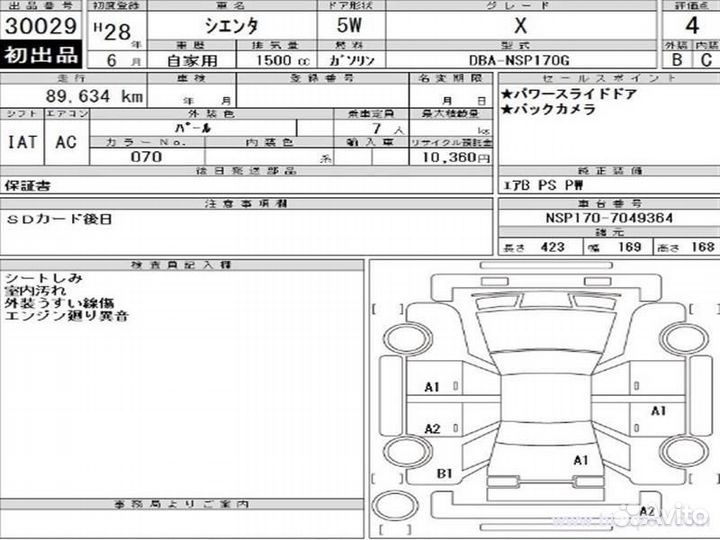The width and height of the screenshot is (720, 540).
Task: Click the IAT shift type cell
Action: 24,143
